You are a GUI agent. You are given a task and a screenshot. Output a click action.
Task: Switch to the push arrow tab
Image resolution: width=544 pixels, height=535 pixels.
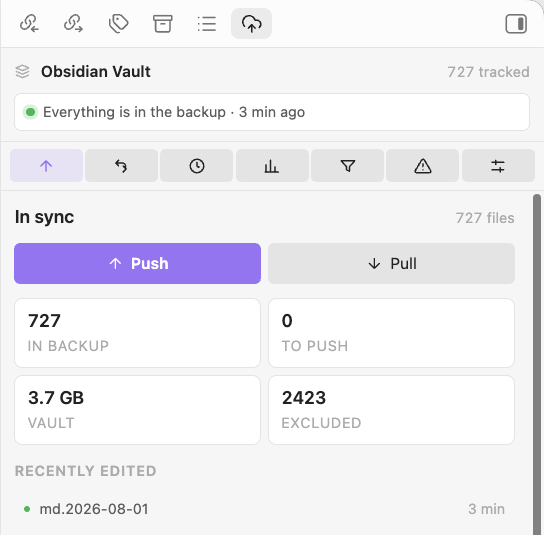tap(46, 165)
